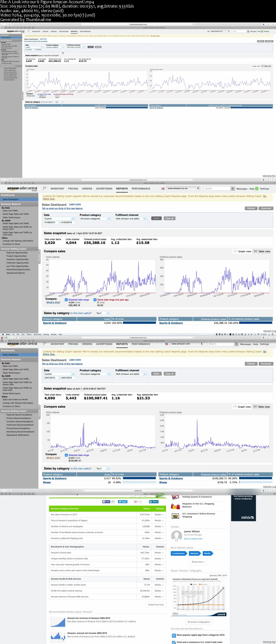The width and height of the screenshot is (276, 644).
Task: Open the ADVERTISING tab in the amazon.com frame
Action: click(104, 344)
